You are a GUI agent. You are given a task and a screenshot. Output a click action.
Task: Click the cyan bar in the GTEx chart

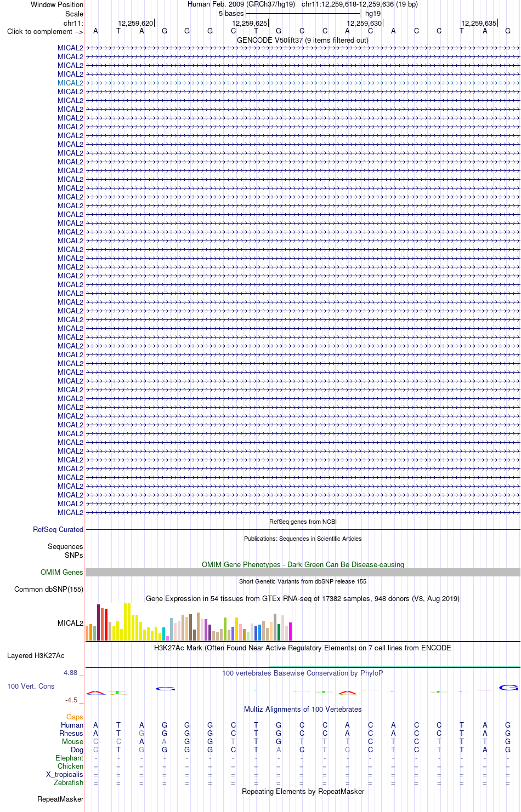(163, 634)
